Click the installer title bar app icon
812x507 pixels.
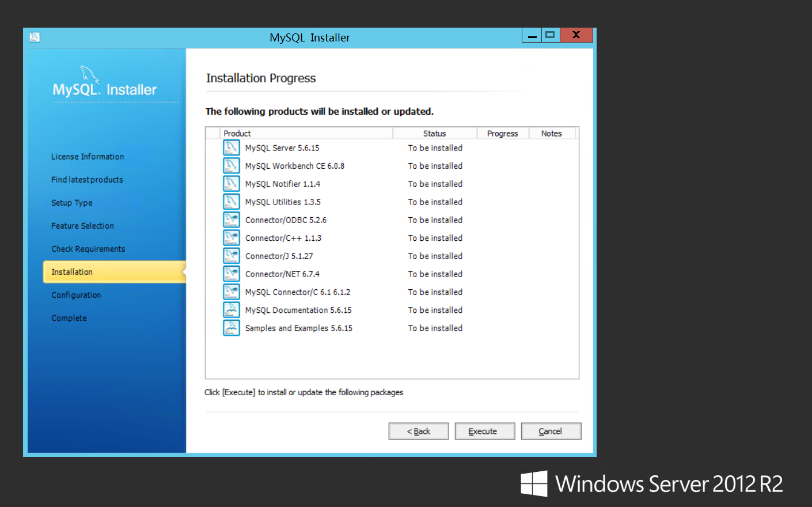coord(35,37)
